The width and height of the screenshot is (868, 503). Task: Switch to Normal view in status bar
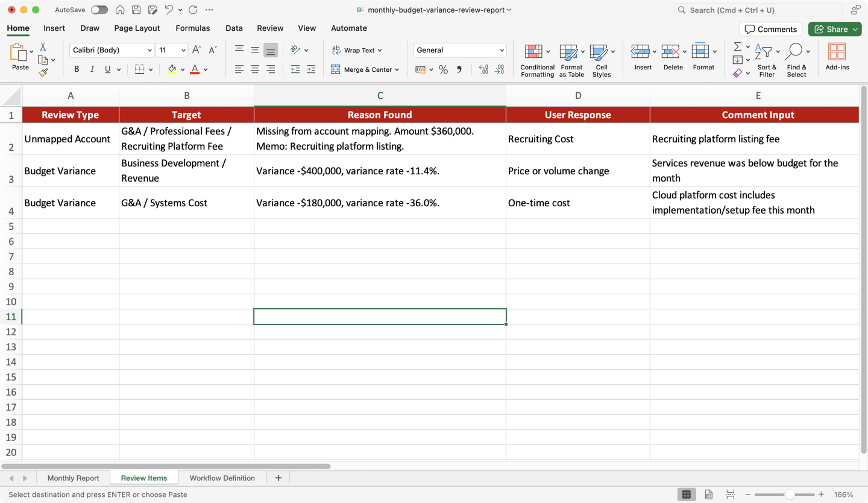(x=687, y=495)
